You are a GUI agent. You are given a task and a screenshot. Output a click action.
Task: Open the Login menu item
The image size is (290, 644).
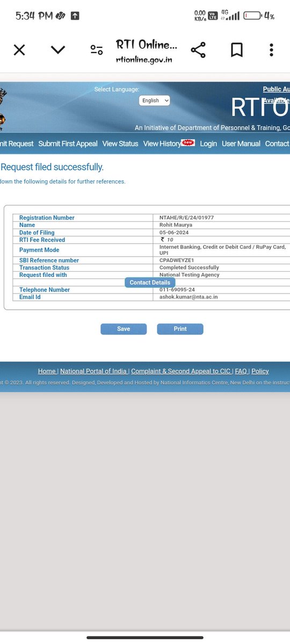(208, 144)
